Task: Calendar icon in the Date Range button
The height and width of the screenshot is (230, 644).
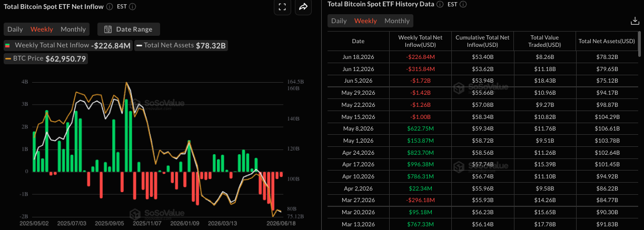Action: [x=108, y=29]
